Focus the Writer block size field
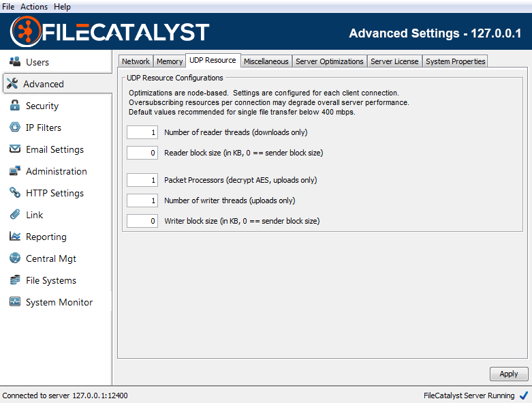This screenshot has height=403, width=532. click(142, 221)
